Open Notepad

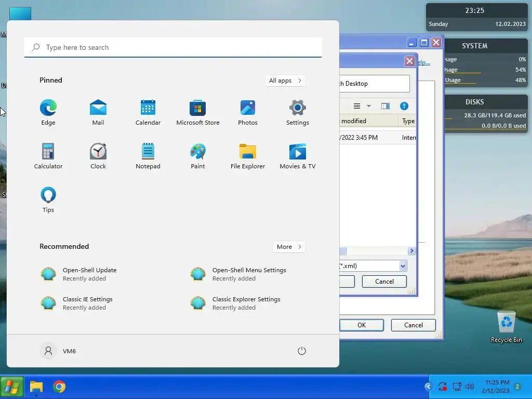pyautogui.click(x=148, y=156)
